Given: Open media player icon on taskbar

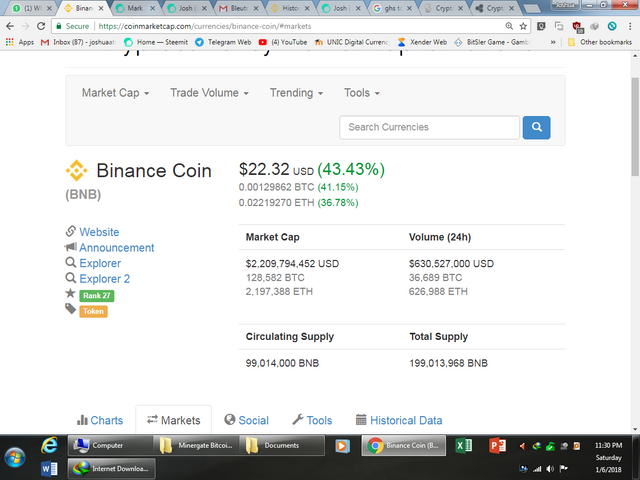Looking at the screenshot, I should (x=342, y=446).
